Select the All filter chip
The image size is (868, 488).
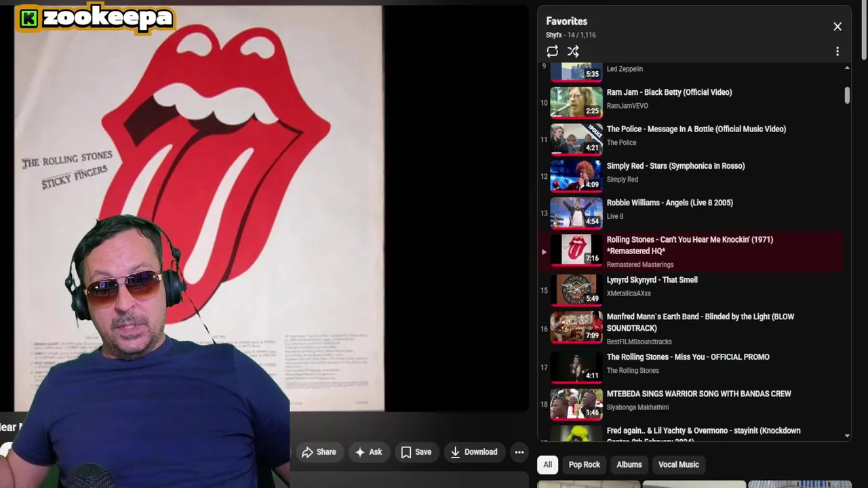(x=547, y=464)
